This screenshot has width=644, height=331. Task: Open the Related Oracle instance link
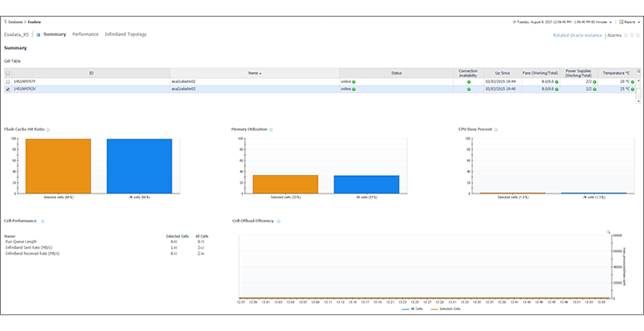[x=577, y=35]
